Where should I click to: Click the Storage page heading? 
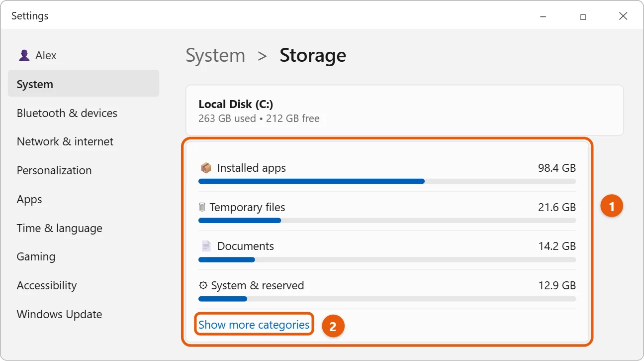(313, 55)
